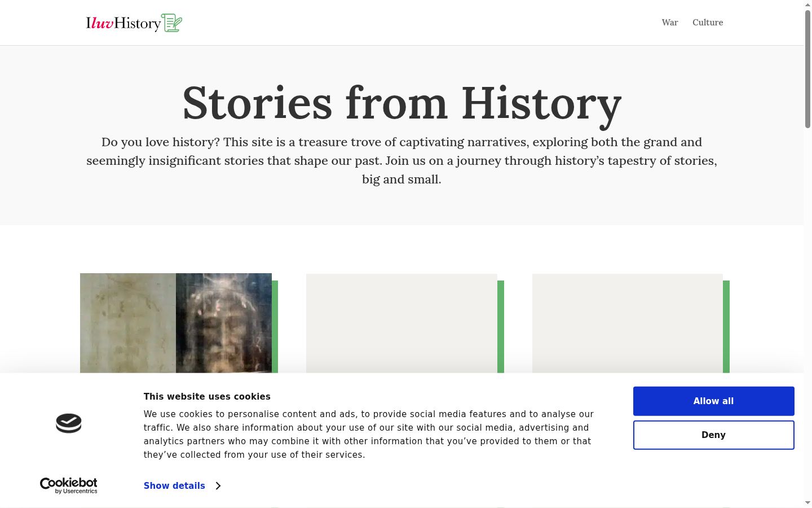
Task: Click the Allow all cookies button
Action: pyautogui.click(x=714, y=401)
